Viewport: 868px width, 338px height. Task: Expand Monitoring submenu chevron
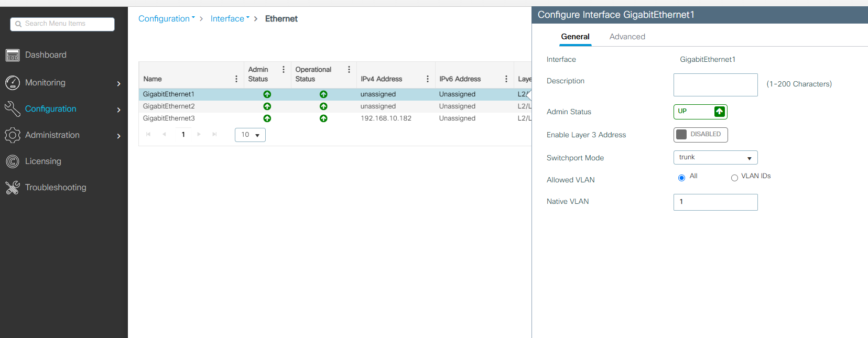(119, 84)
